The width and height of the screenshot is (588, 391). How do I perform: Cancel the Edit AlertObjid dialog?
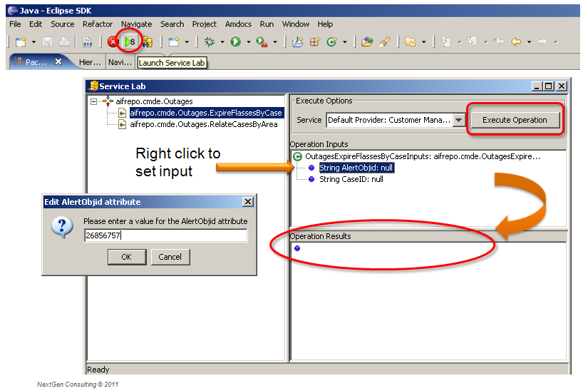(170, 257)
